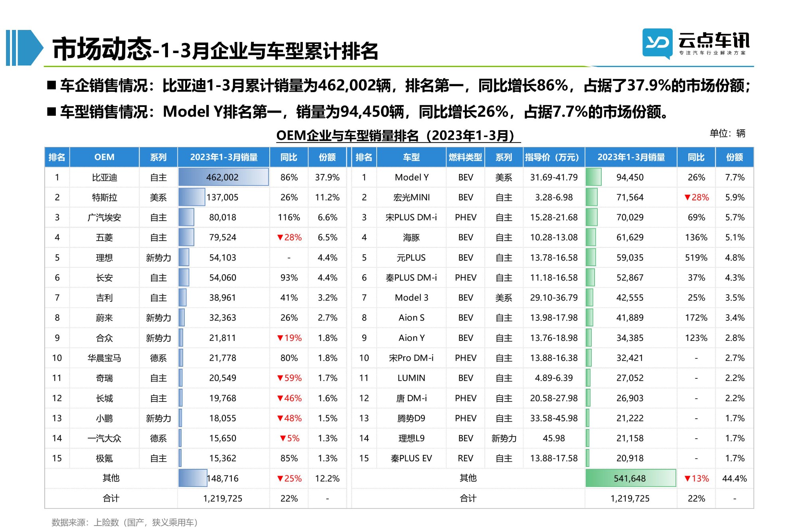798x532 pixels.
Task: Click the unit label 单位：辆
Action: 727,133
